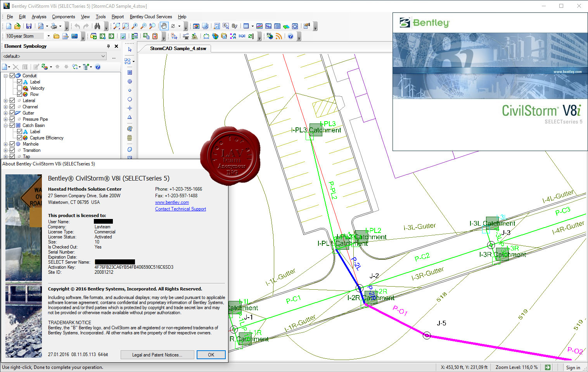Select the Manhole layout tool concentric circle icon

tap(130, 81)
